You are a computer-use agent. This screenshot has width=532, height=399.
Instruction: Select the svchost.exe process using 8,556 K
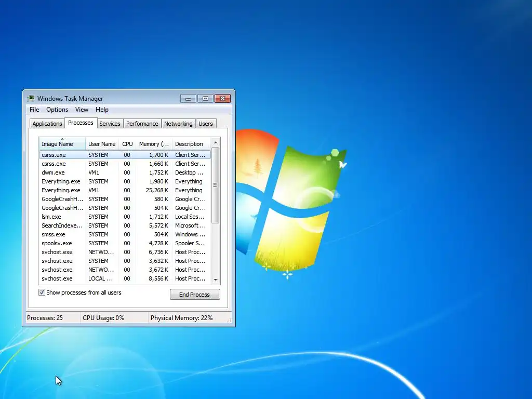(125, 278)
